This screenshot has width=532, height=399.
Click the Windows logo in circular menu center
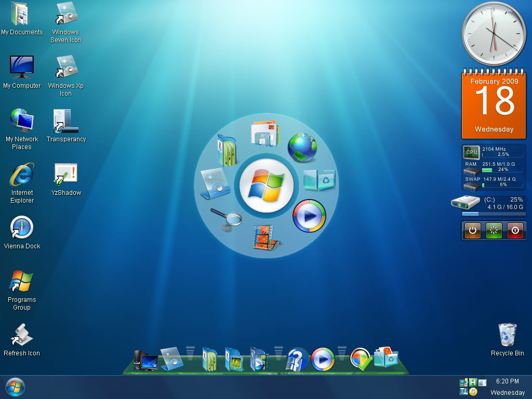click(267, 185)
